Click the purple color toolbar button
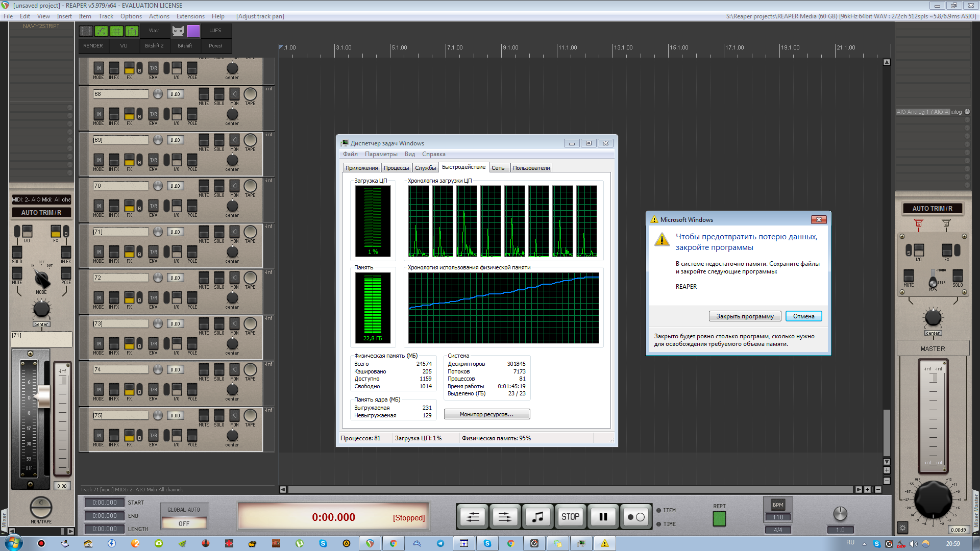 point(193,31)
